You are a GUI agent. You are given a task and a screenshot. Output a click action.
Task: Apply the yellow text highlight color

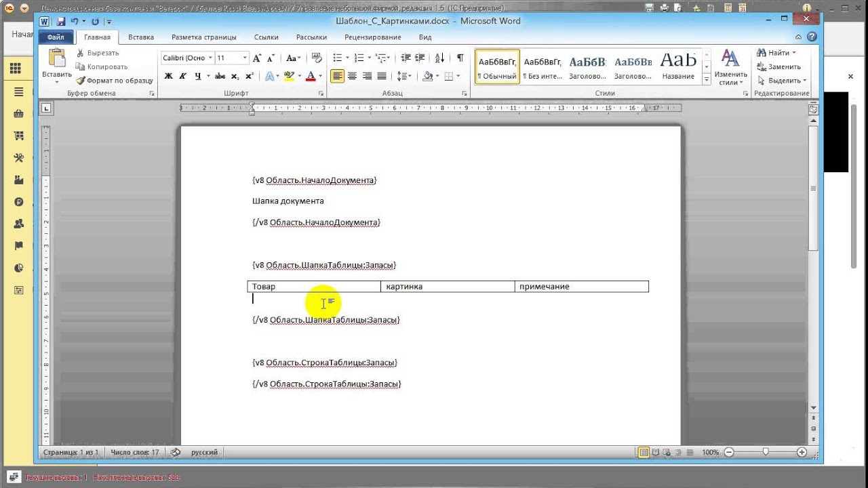(x=290, y=76)
